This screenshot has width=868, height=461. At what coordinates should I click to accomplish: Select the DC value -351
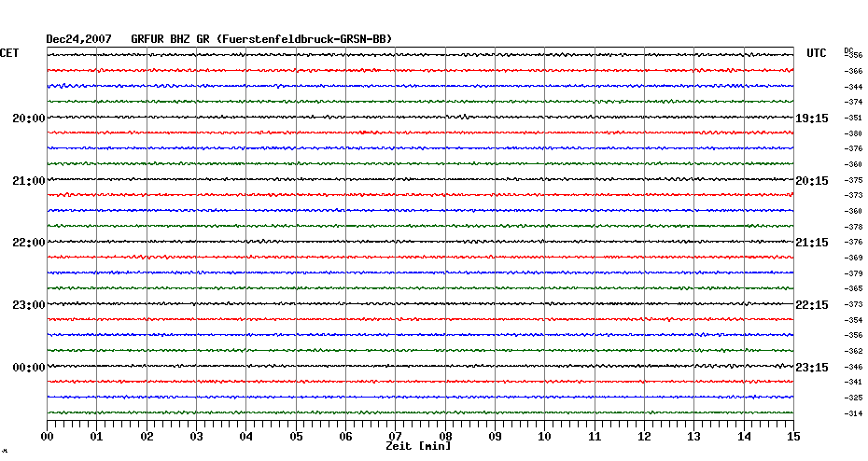[853, 118]
